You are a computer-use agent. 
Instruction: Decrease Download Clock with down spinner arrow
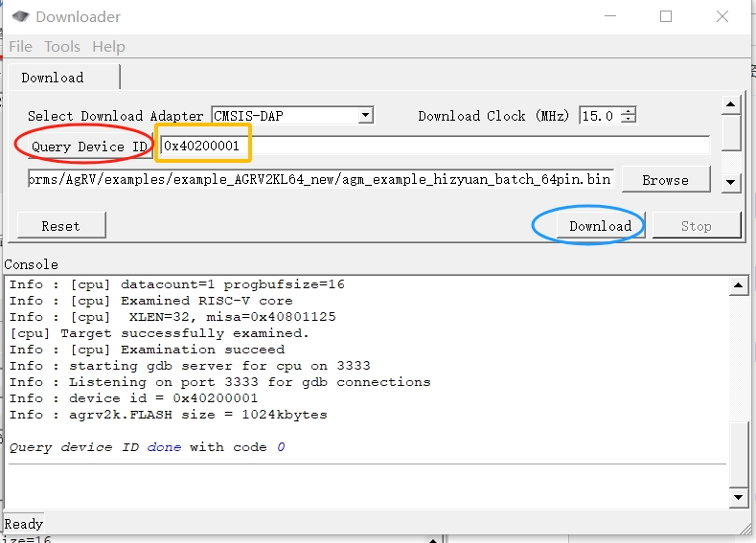tap(629, 119)
